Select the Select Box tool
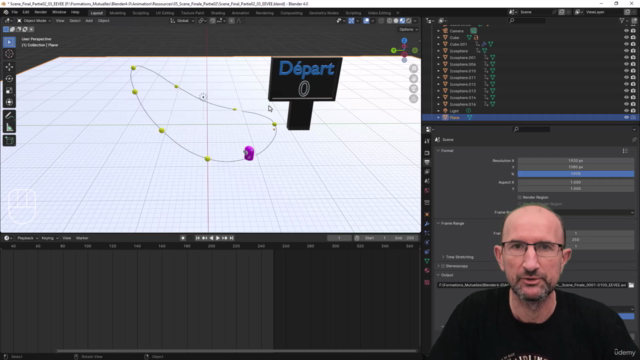 (x=9, y=42)
